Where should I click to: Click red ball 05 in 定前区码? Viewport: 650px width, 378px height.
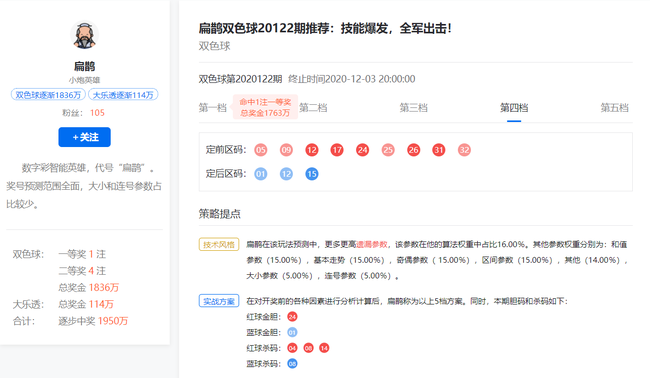261,150
